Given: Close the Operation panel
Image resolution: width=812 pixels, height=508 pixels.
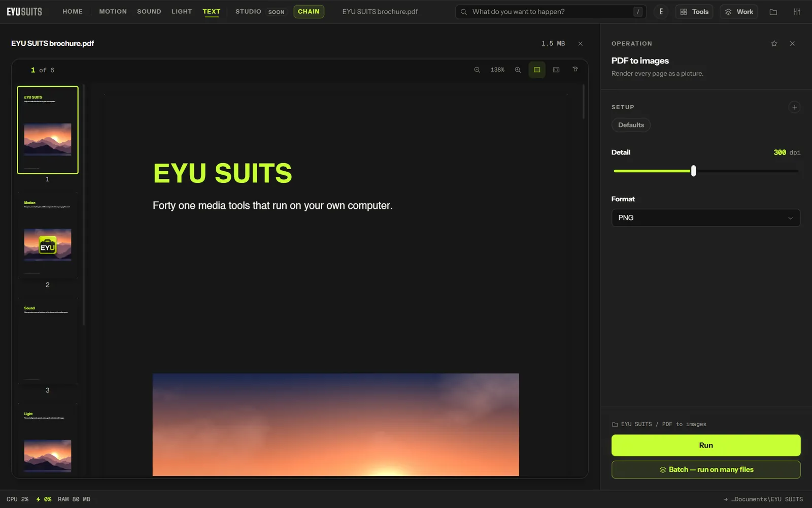Looking at the screenshot, I should [x=792, y=44].
